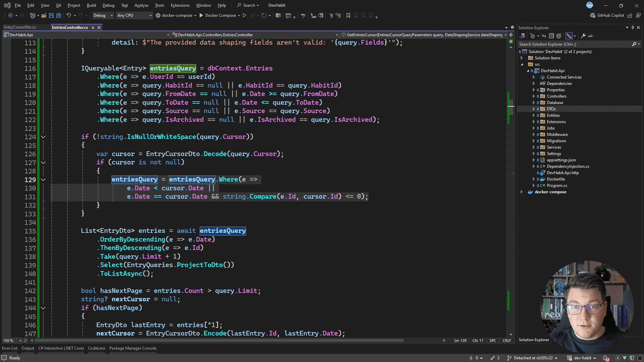Click the Search Solution Explorer field
644x362 pixels.
[574, 44]
